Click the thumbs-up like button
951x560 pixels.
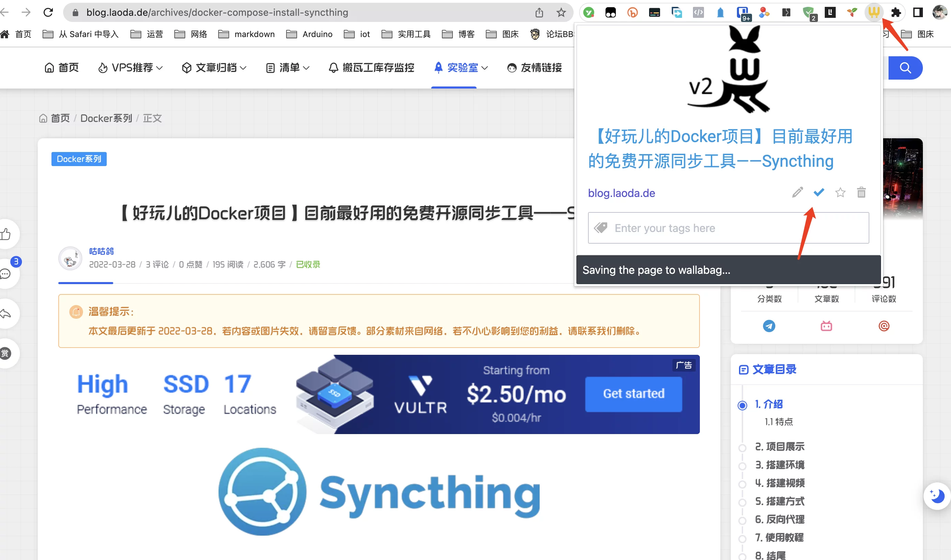pyautogui.click(x=6, y=234)
